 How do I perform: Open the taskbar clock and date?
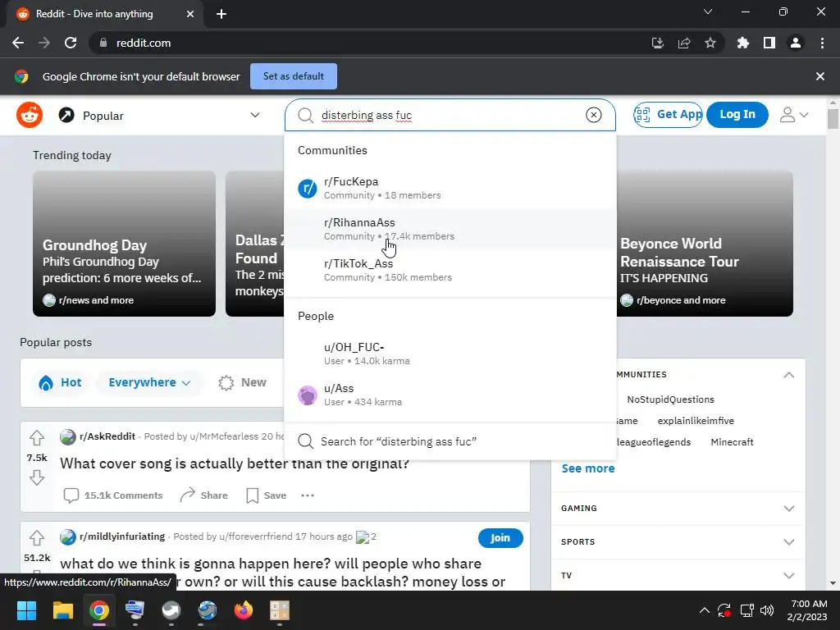pyautogui.click(x=807, y=610)
